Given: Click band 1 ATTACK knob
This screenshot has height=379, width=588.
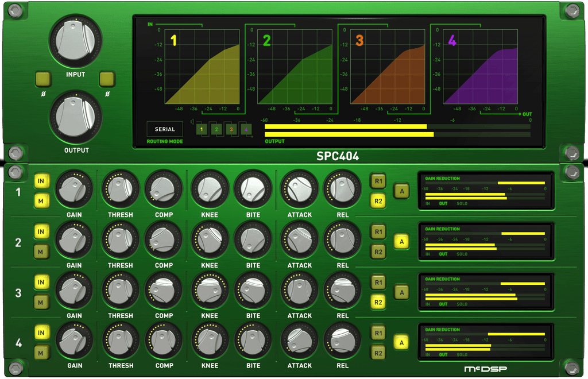Looking at the screenshot, I should pyautogui.click(x=299, y=189).
